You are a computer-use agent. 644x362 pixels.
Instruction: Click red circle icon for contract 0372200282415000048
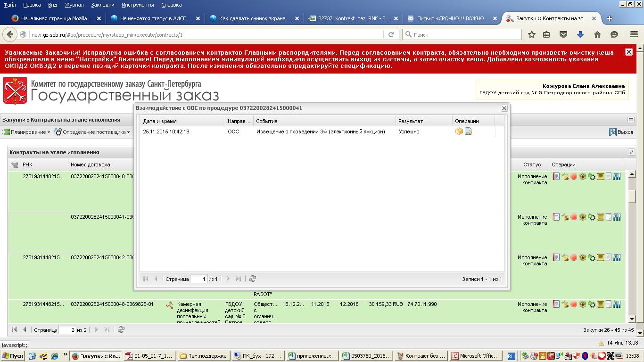(x=574, y=304)
